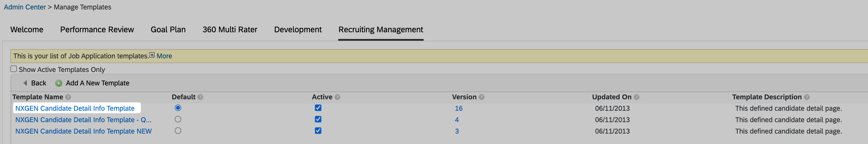868x144 pixels.
Task: Click help icon next to Default header
Action: pos(201,97)
